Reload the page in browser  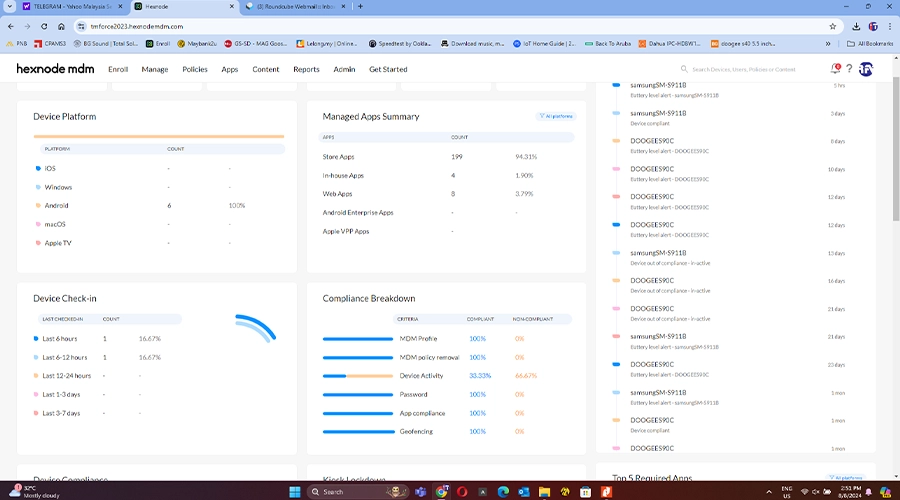click(44, 26)
